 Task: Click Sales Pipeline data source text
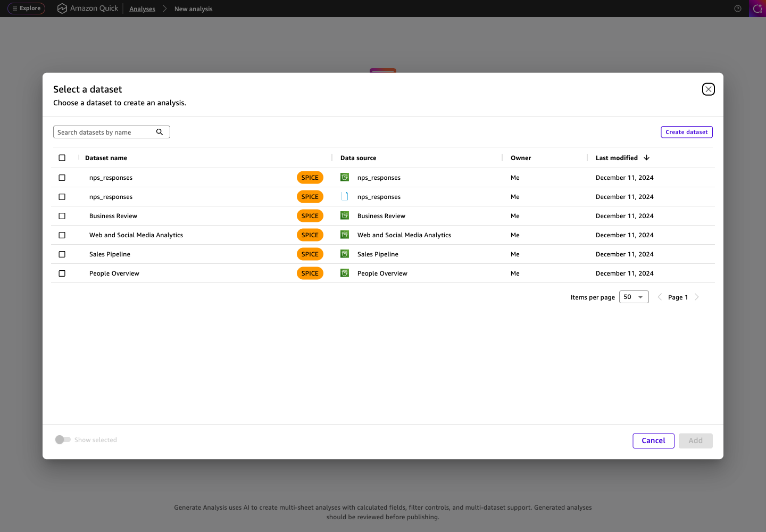pos(378,254)
